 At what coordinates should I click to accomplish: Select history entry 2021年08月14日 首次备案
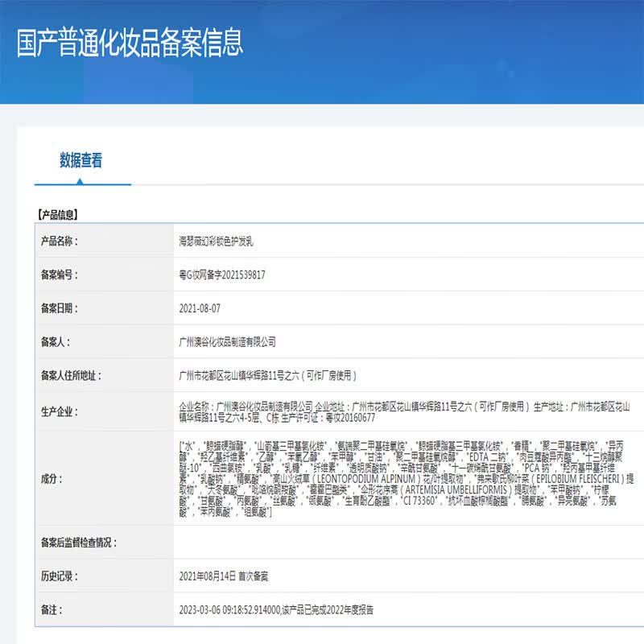(224, 576)
